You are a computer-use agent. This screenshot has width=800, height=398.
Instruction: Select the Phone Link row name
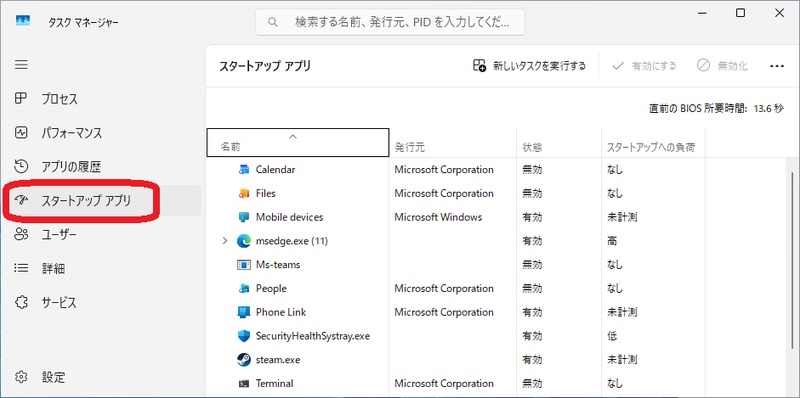pos(281,312)
